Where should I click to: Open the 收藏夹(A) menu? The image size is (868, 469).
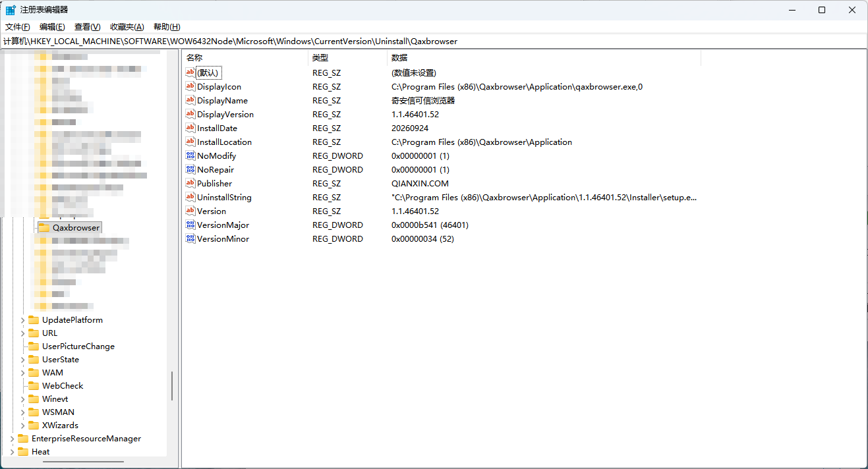pos(127,26)
